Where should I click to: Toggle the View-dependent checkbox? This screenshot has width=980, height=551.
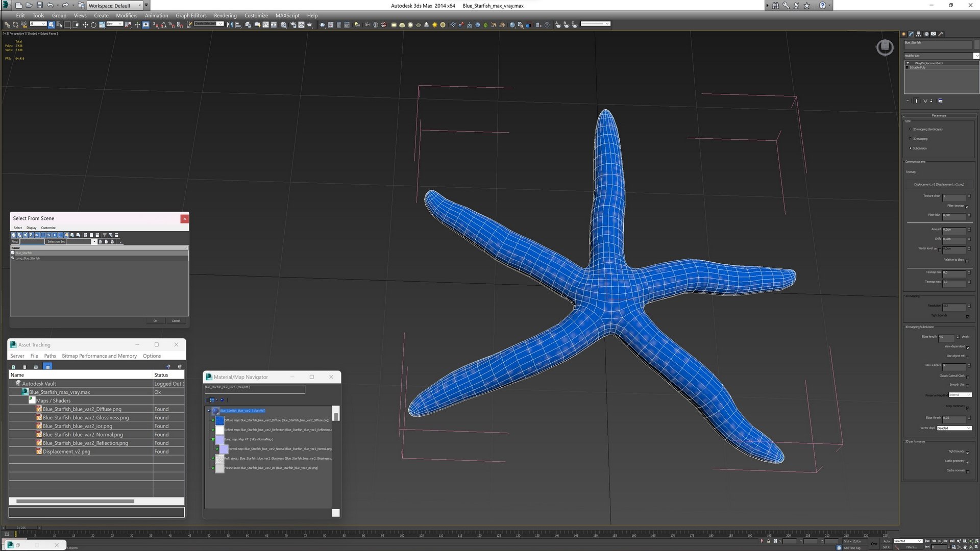tap(967, 347)
